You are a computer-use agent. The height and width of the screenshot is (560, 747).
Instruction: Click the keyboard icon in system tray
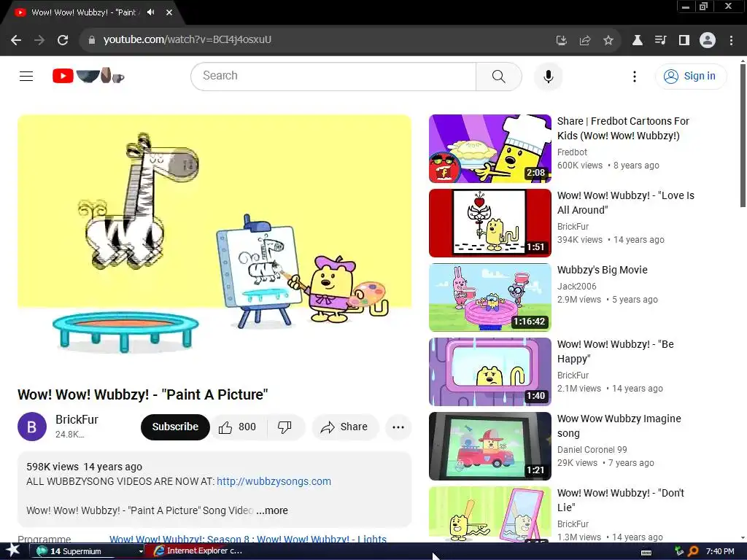tap(646, 552)
